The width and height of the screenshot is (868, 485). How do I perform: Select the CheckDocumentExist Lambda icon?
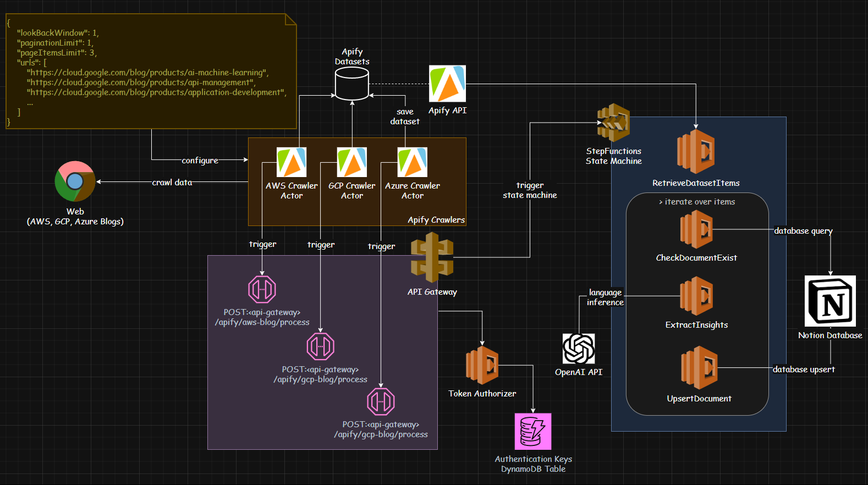tap(696, 229)
